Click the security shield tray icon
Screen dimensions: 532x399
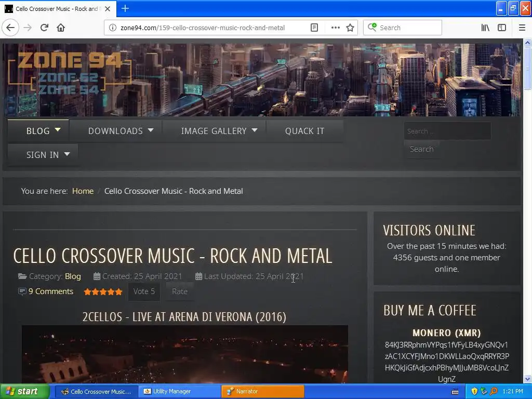(474, 391)
